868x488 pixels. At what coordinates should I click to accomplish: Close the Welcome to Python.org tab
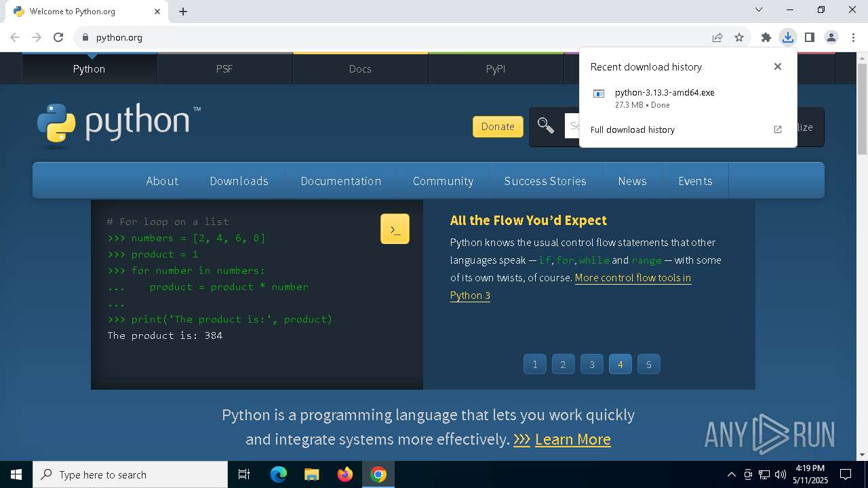point(157,12)
